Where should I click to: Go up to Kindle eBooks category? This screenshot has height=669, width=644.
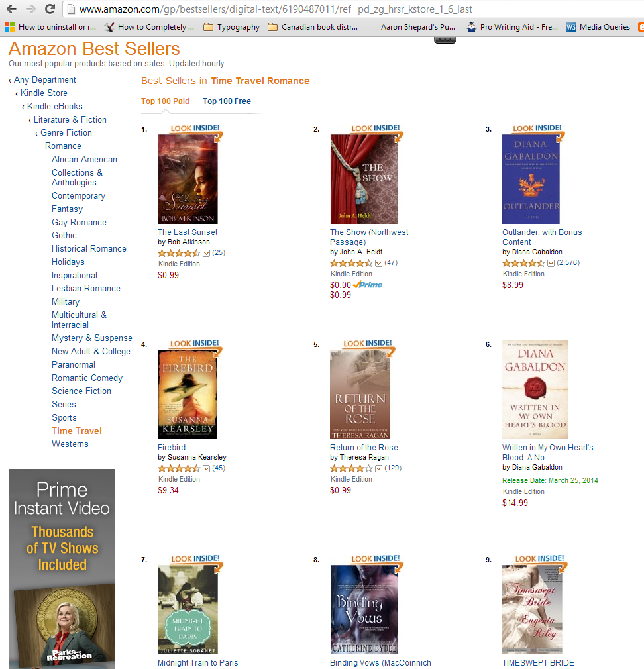[54, 106]
